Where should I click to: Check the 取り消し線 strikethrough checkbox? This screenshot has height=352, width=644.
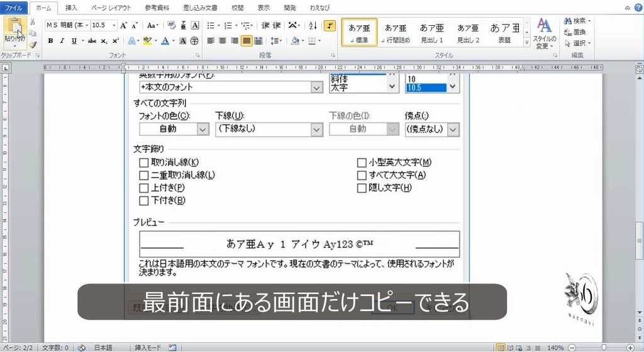[x=144, y=163]
